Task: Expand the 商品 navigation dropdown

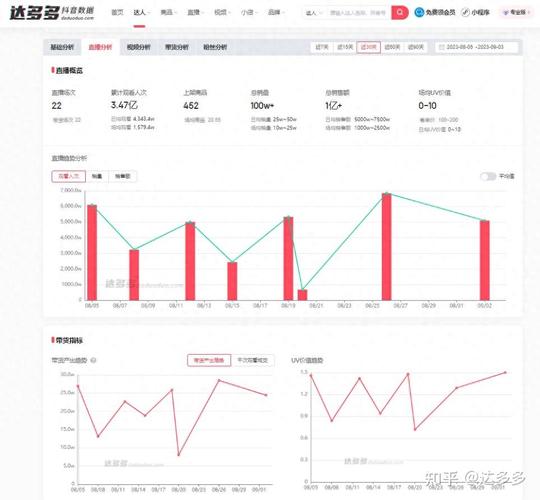Action: tap(169, 13)
